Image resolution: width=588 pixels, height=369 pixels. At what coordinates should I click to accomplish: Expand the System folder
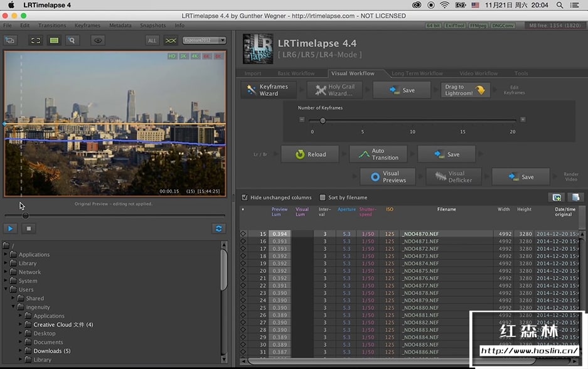pos(6,281)
